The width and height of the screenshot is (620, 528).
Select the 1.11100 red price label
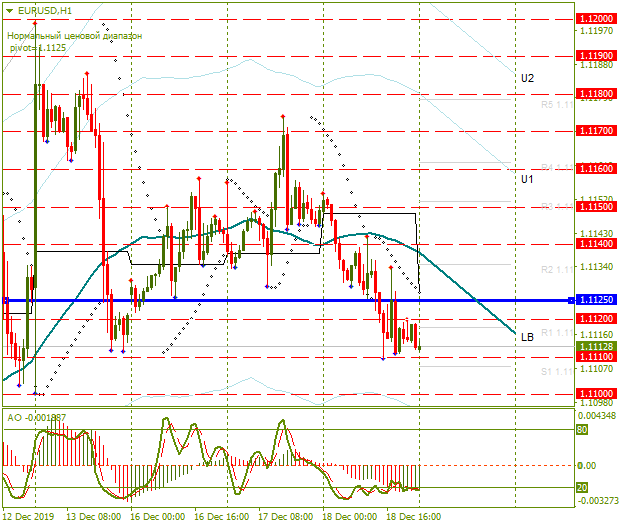[x=596, y=357]
